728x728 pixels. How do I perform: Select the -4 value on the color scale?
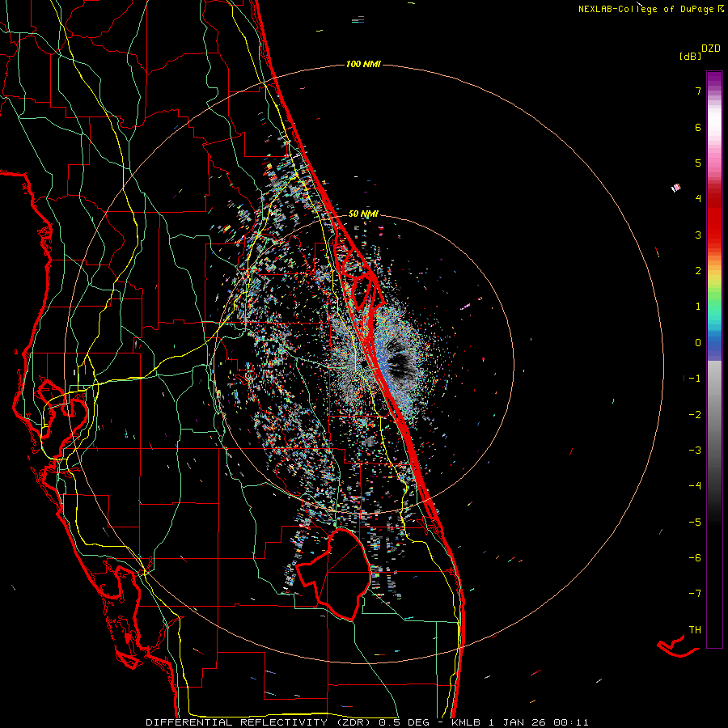click(x=695, y=486)
